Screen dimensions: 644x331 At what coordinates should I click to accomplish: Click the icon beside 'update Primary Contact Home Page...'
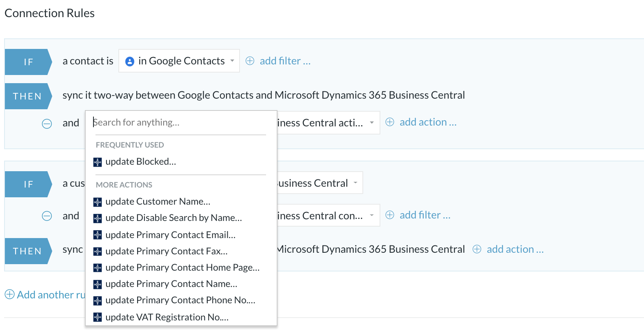tap(98, 268)
